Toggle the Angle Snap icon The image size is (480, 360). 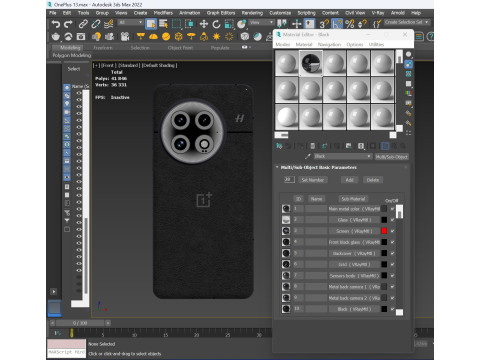coord(337,24)
